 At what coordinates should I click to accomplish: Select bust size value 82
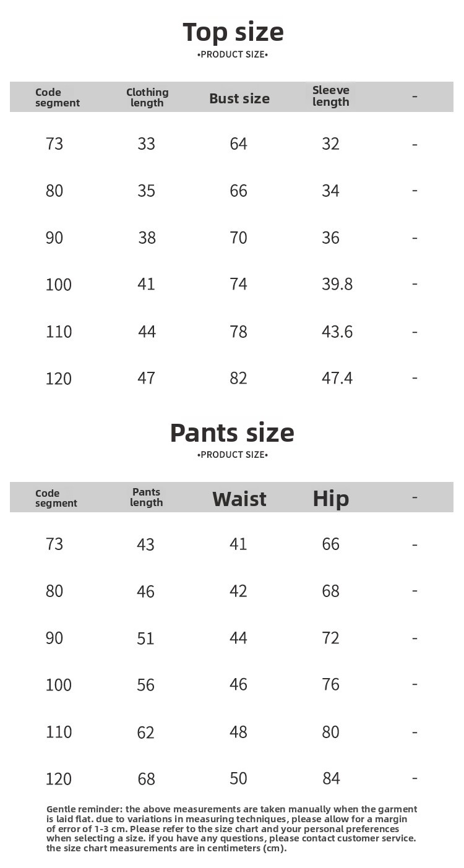coord(238,378)
